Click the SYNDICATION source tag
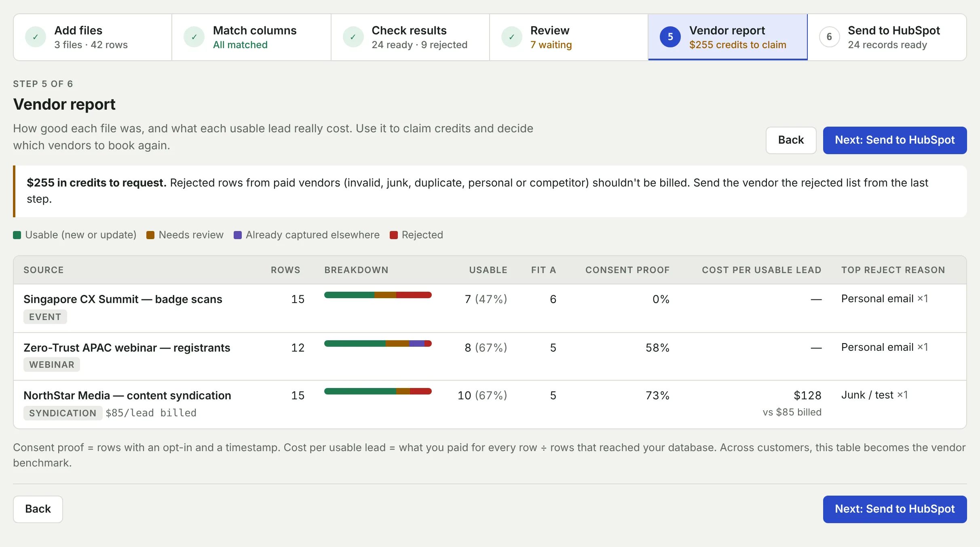 click(63, 413)
